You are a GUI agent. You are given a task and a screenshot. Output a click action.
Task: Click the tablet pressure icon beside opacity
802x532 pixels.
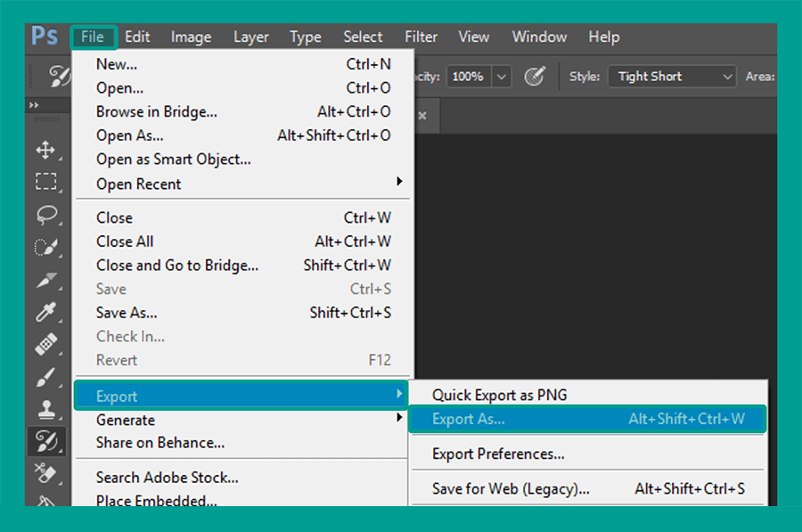click(x=535, y=77)
